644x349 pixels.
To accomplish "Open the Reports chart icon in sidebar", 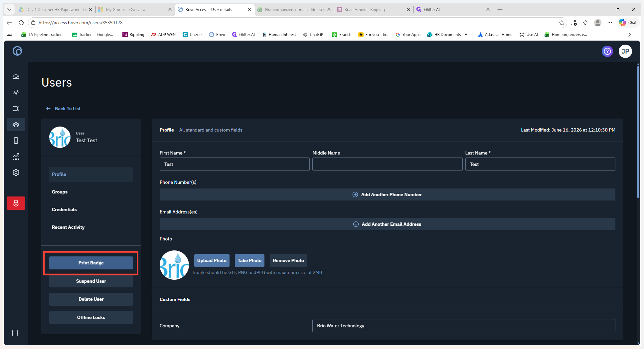I will [16, 157].
